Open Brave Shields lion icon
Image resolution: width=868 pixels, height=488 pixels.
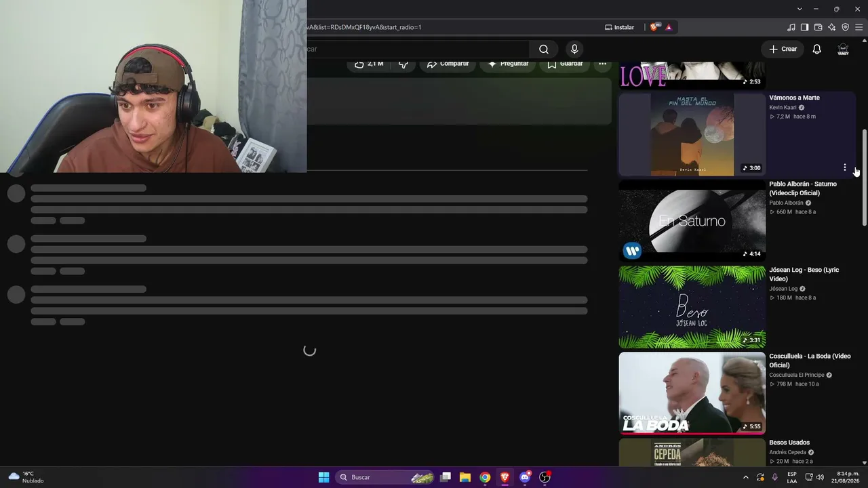coord(654,27)
